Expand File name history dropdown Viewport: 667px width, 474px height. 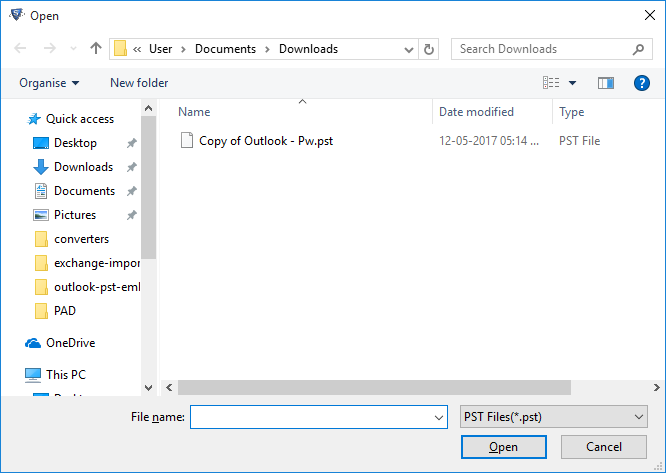(439, 417)
